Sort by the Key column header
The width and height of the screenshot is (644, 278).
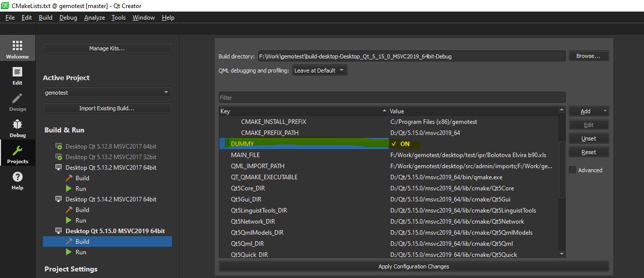(303, 111)
